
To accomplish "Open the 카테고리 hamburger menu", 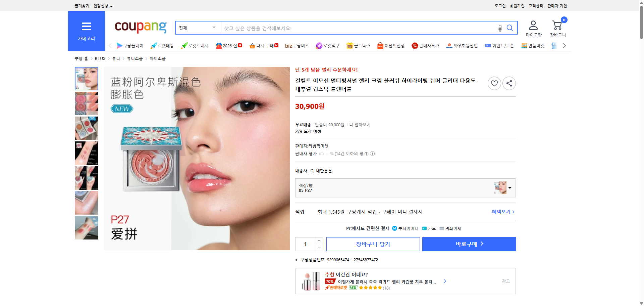I will point(87,27).
